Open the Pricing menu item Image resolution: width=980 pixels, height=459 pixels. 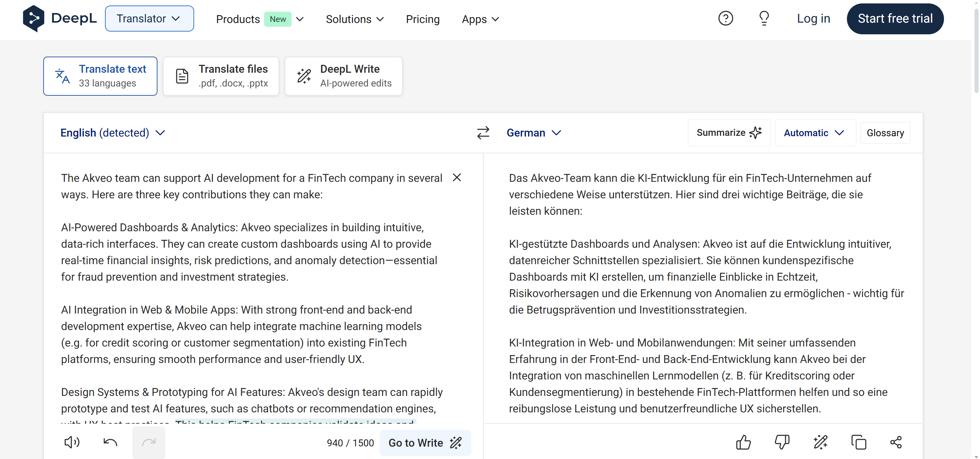coord(423,19)
